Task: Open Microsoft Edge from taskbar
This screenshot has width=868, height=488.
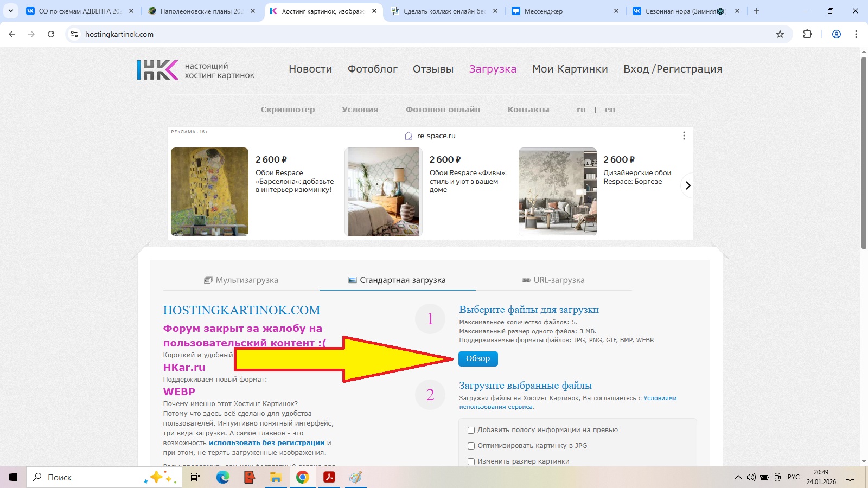Action: click(x=222, y=477)
